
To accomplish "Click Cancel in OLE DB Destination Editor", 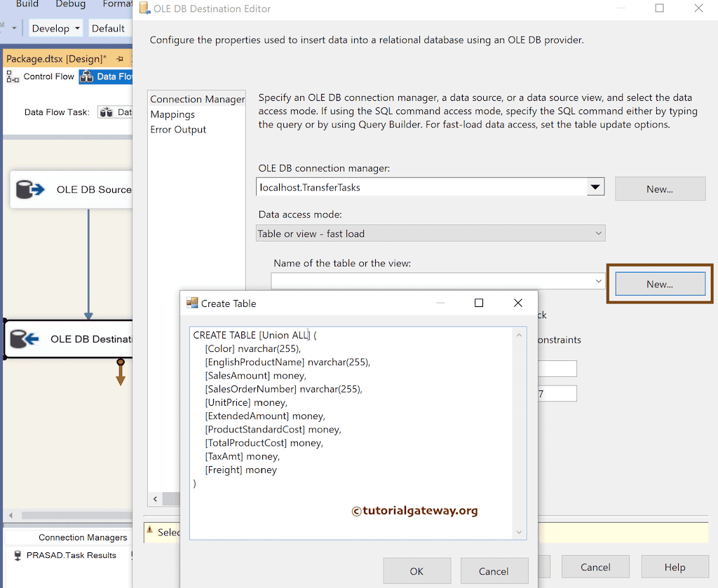I will click(x=595, y=567).
